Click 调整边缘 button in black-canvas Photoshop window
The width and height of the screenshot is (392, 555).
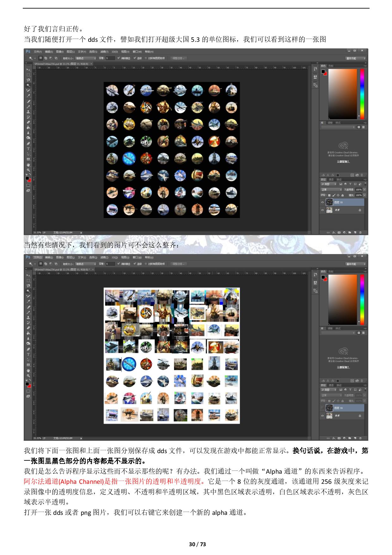pyautogui.click(x=178, y=58)
